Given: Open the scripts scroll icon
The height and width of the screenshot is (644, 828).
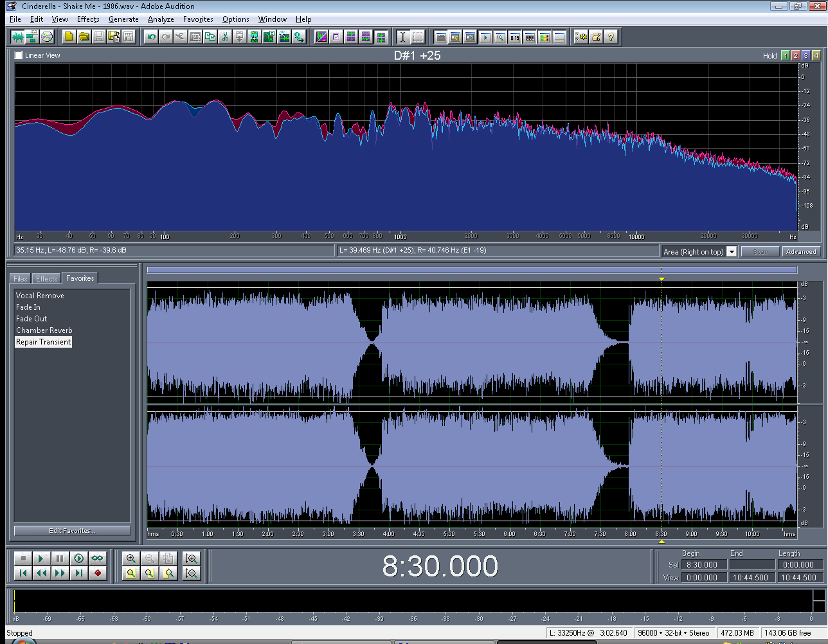Looking at the screenshot, I should point(596,37).
